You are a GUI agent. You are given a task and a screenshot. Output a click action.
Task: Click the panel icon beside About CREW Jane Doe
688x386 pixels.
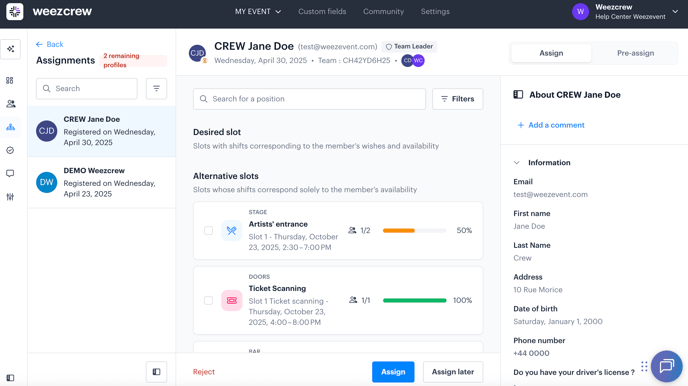coord(518,94)
